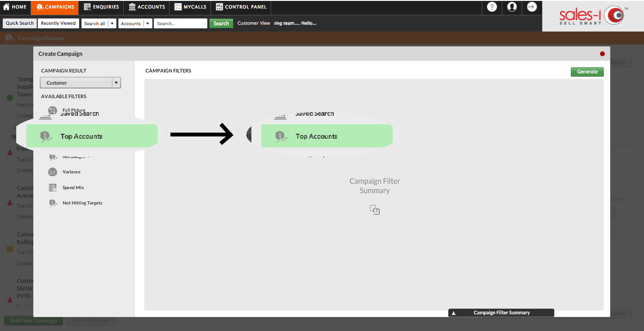
Task: Click the Campaign Filter Summary triangle arrow
Action: click(x=453, y=313)
